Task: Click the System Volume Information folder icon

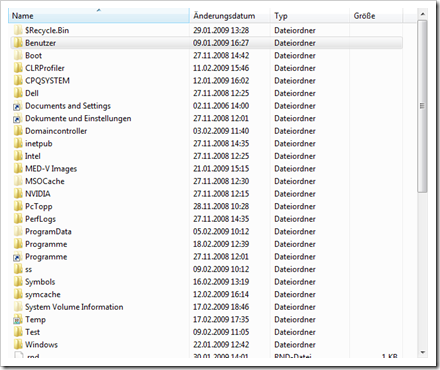Action: [18, 307]
